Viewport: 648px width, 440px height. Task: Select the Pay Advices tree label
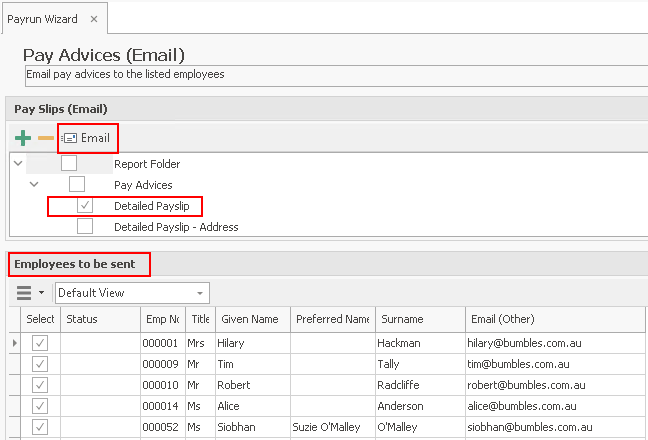pyautogui.click(x=143, y=185)
